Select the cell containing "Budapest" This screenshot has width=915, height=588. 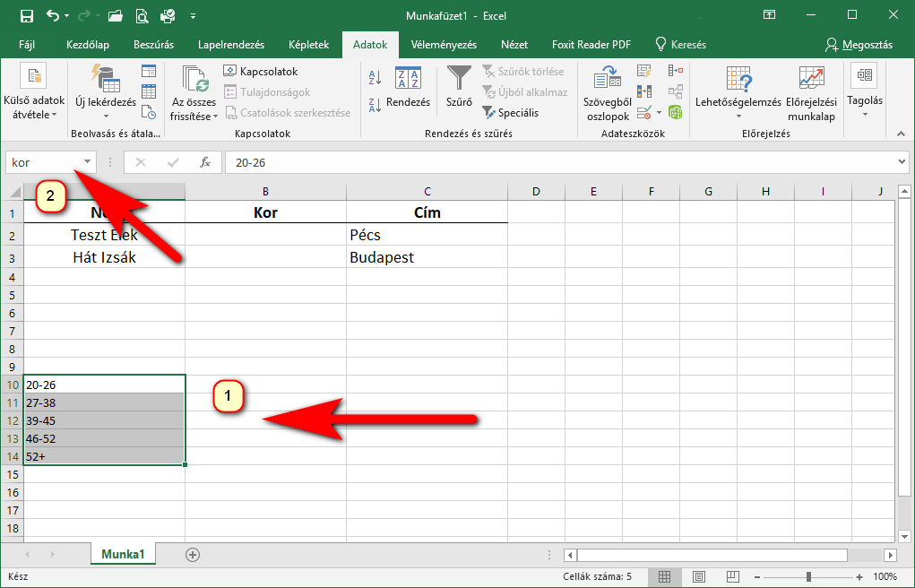pyautogui.click(x=427, y=257)
